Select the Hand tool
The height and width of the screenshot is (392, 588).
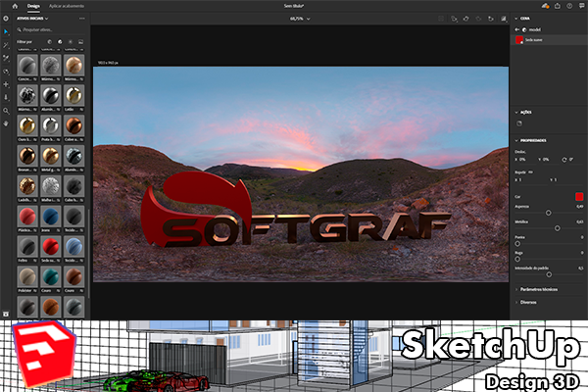coord(6,123)
